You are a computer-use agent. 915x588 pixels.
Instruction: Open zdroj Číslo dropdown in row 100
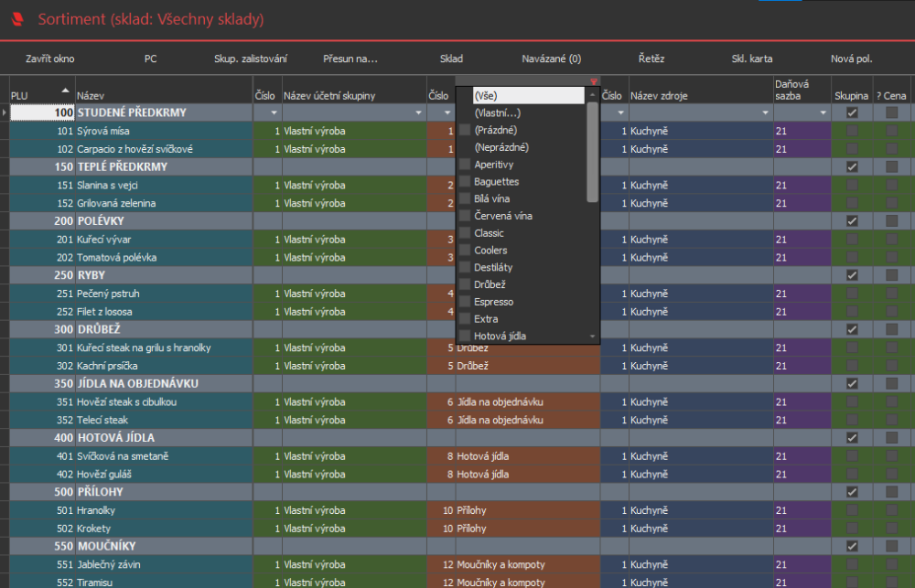tap(620, 112)
